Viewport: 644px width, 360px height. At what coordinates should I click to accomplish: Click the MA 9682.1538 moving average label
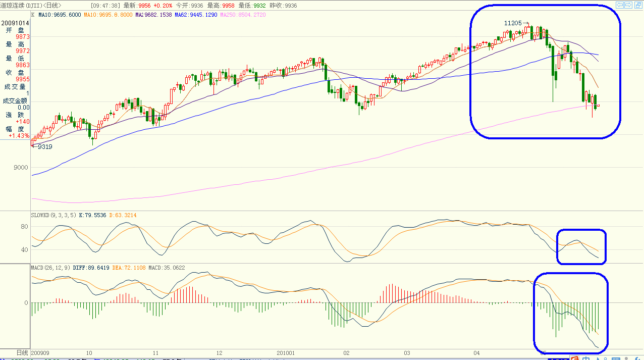click(154, 15)
